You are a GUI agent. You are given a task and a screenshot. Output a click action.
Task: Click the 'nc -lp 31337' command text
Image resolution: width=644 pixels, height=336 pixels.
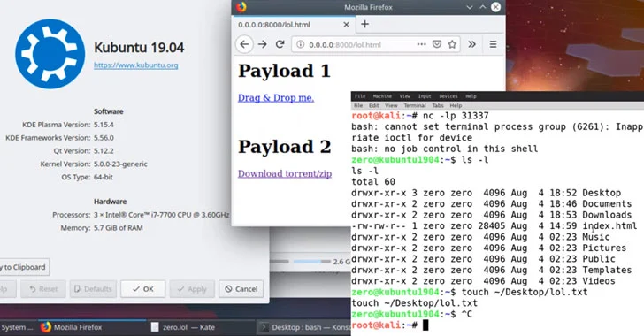[456, 116]
